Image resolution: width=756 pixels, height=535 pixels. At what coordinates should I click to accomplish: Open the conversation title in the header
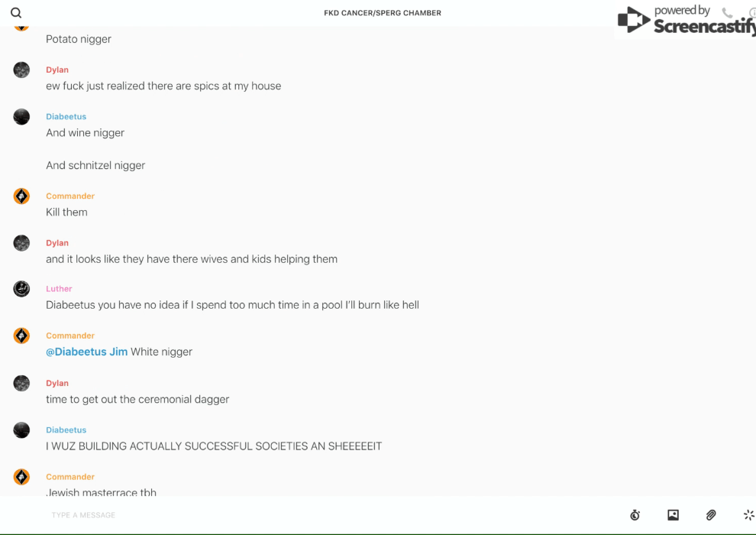[x=383, y=13]
